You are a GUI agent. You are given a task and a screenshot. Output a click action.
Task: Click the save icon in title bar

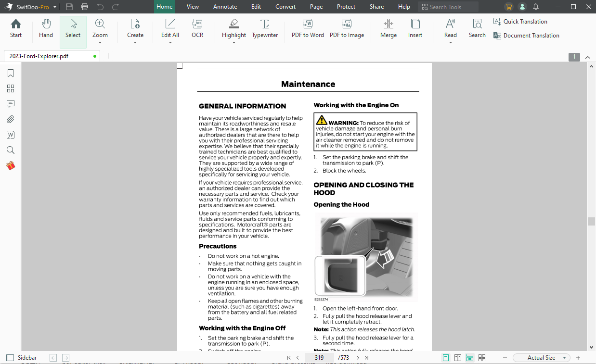click(69, 7)
